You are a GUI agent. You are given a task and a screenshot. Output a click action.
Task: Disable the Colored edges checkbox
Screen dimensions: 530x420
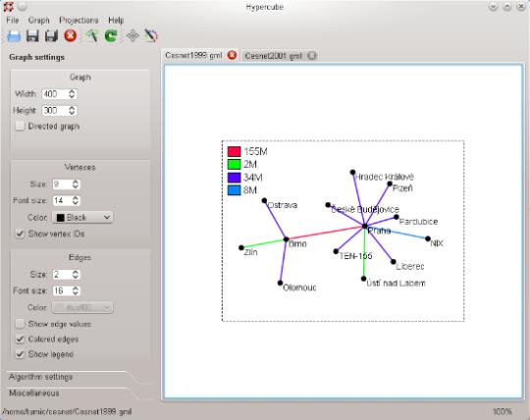pos(20,339)
